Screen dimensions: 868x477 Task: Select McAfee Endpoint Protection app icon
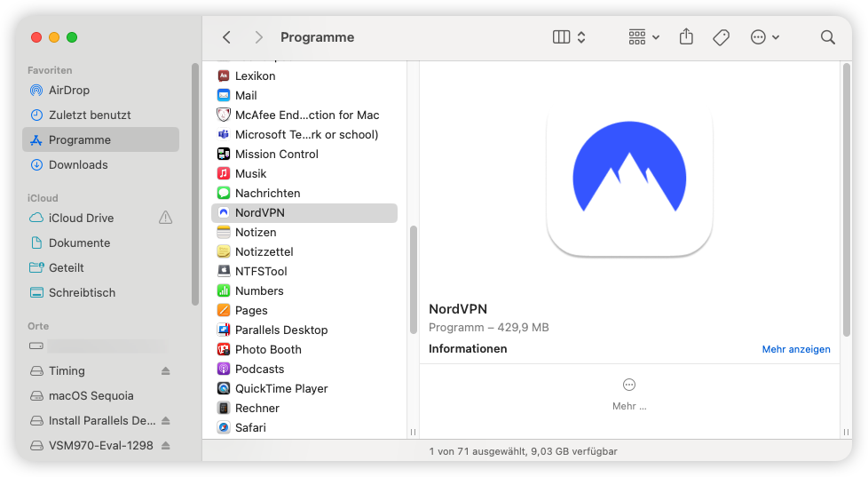pyautogui.click(x=224, y=115)
